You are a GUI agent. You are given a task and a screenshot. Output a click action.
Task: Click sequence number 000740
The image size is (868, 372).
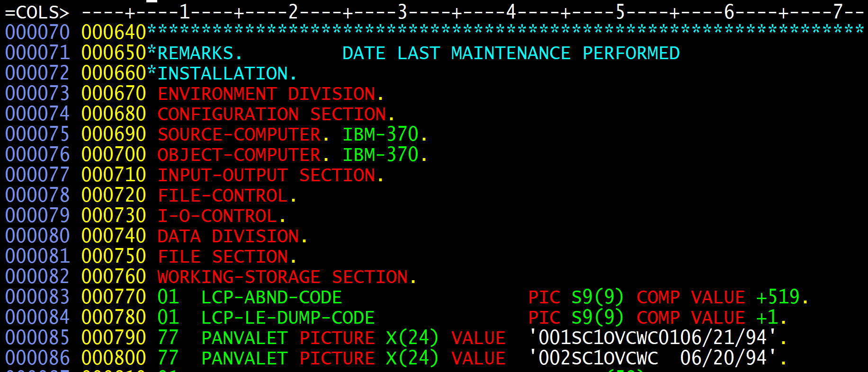[114, 236]
